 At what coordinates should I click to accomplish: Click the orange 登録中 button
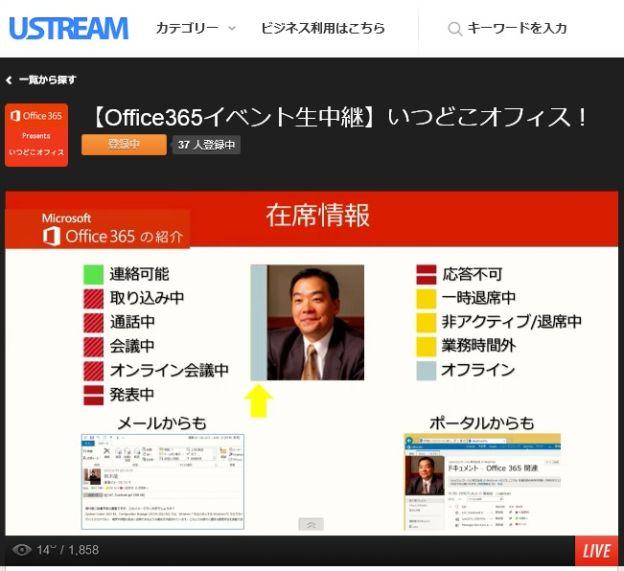124,144
